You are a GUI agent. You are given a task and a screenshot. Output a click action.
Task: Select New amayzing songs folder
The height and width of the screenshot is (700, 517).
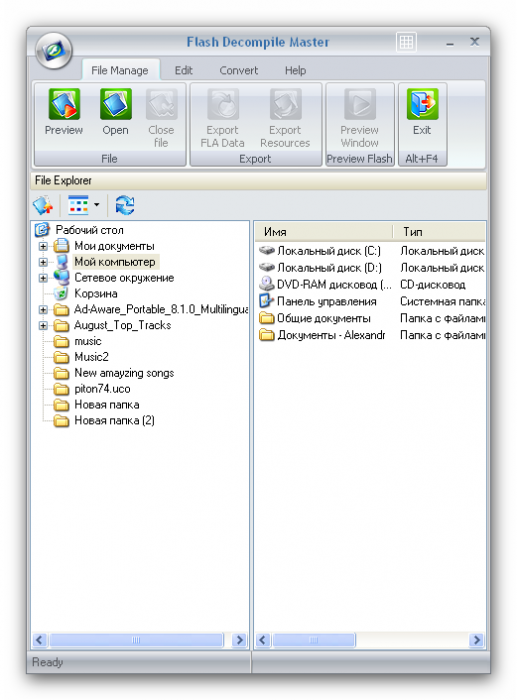[124, 373]
